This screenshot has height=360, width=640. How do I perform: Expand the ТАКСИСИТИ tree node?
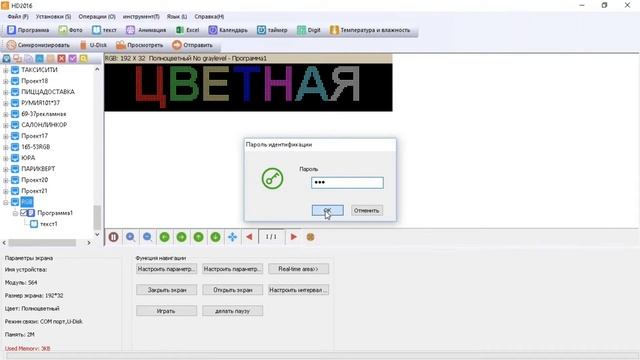[6, 70]
